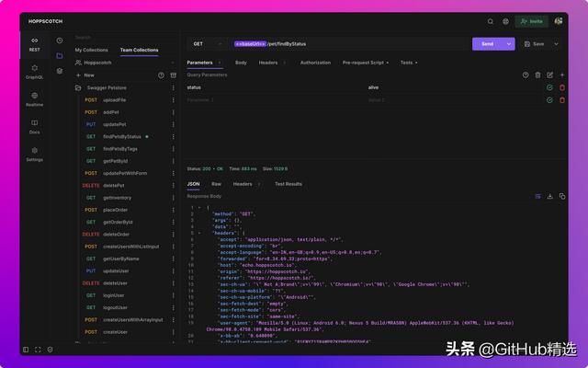Image resolution: width=588 pixels, height=368 pixels.
Task: Toggle fullscreen zen mode footer icon
Action: pos(38,350)
